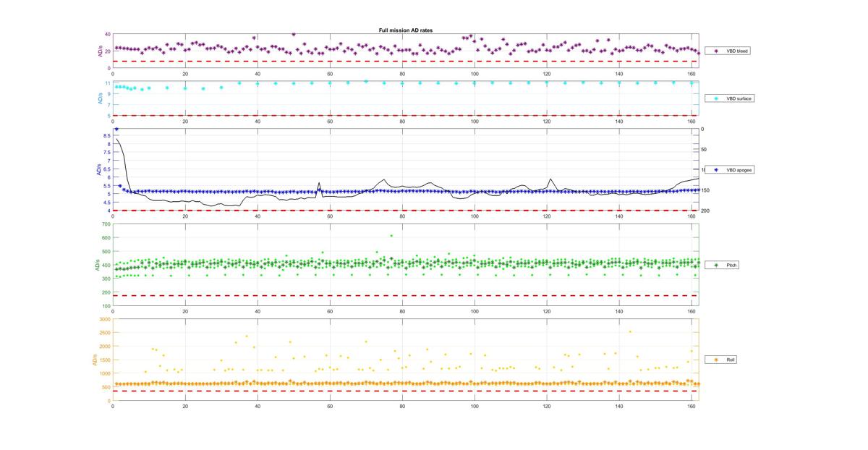Click the blue AD/s axis label of VBD apogee plot
This screenshot has height=450, width=868.
100,170
